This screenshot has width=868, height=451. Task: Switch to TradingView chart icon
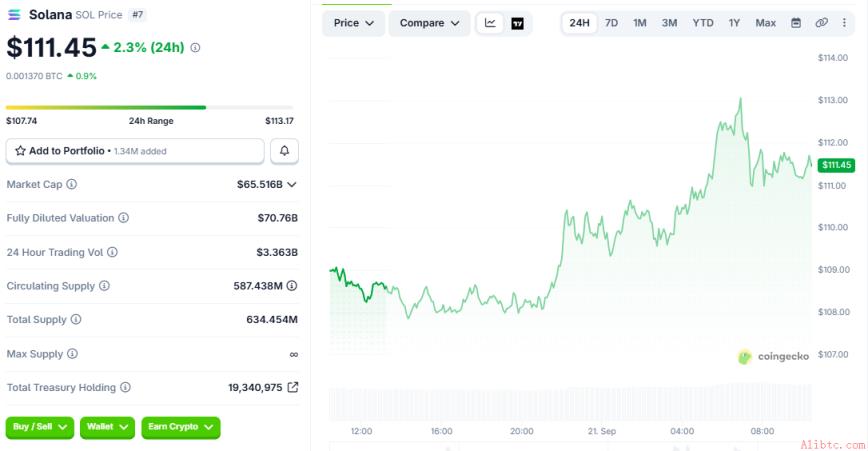click(x=518, y=23)
